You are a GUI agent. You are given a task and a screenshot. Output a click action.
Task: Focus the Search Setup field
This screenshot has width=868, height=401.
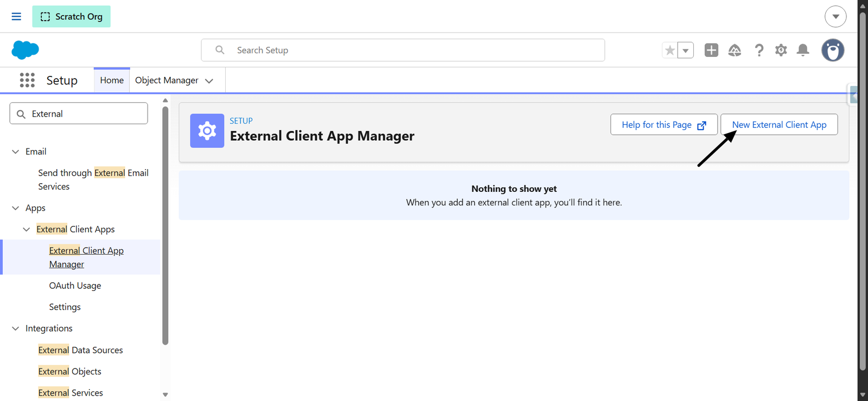coord(403,50)
